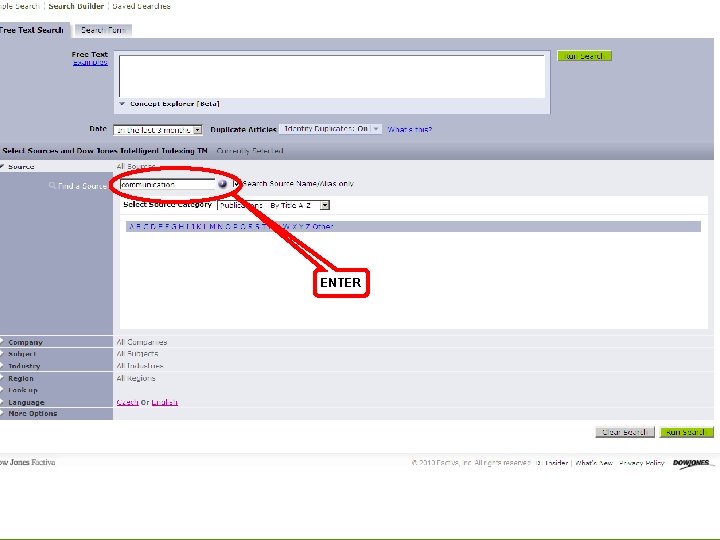Open the What's New footer link

pyautogui.click(x=594, y=463)
